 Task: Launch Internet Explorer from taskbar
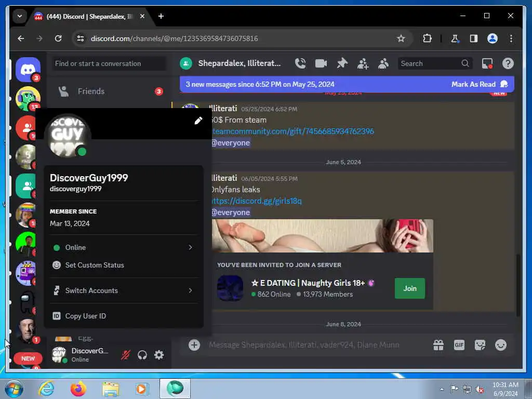(x=46, y=389)
